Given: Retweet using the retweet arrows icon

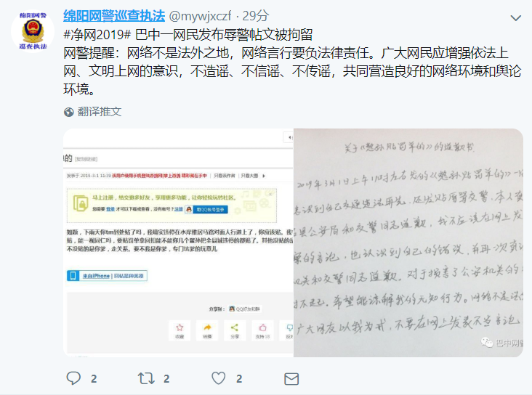Looking at the screenshot, I should coord(146,378).
